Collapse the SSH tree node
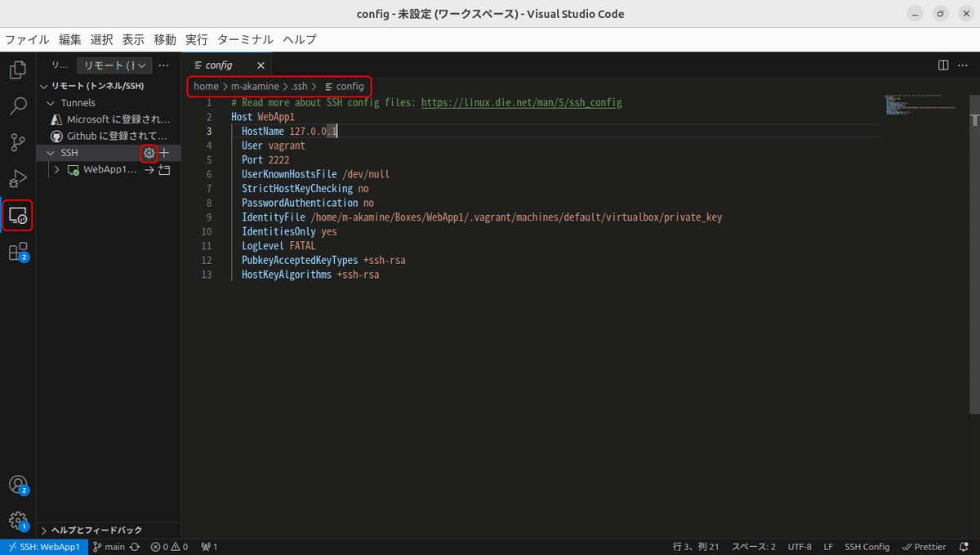Screen dimensions: 980x555 (x=51, y=153)
